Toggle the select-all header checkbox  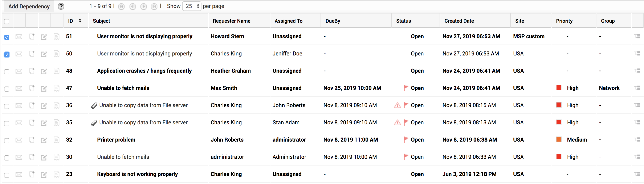[x=7, y=21]
